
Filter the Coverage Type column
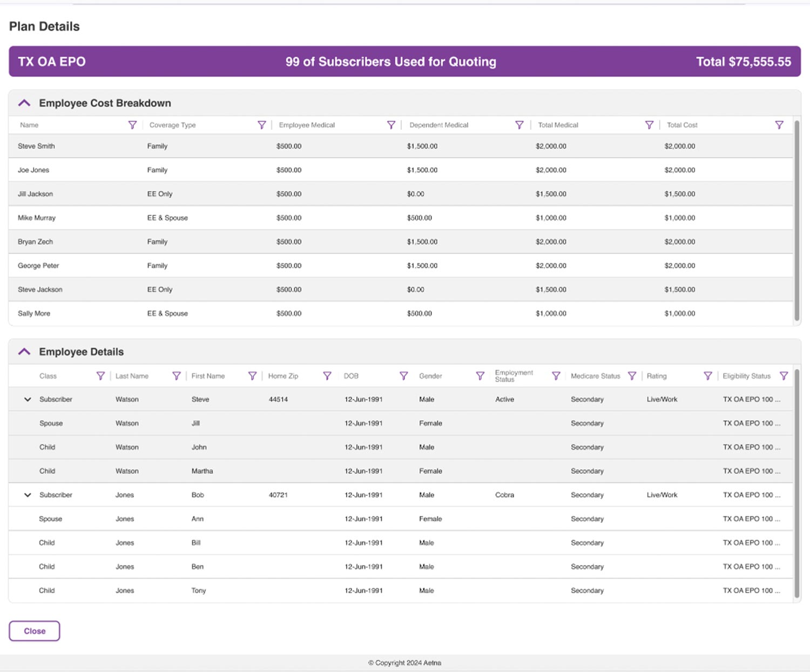[x=262, y=125]
